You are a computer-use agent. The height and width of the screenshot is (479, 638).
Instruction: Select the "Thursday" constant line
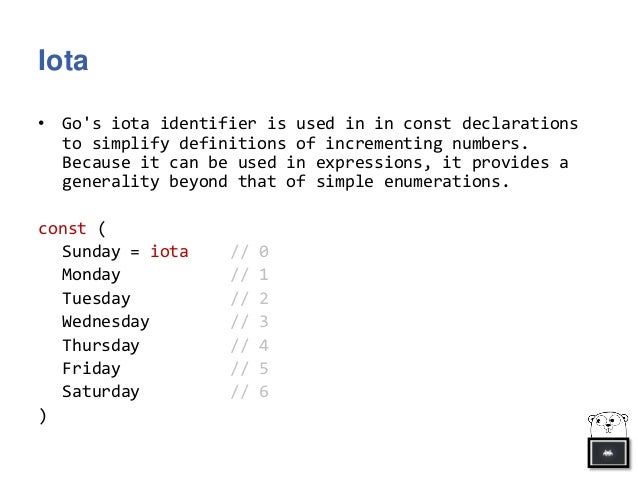pyautogui.click(x=100, y=345)
